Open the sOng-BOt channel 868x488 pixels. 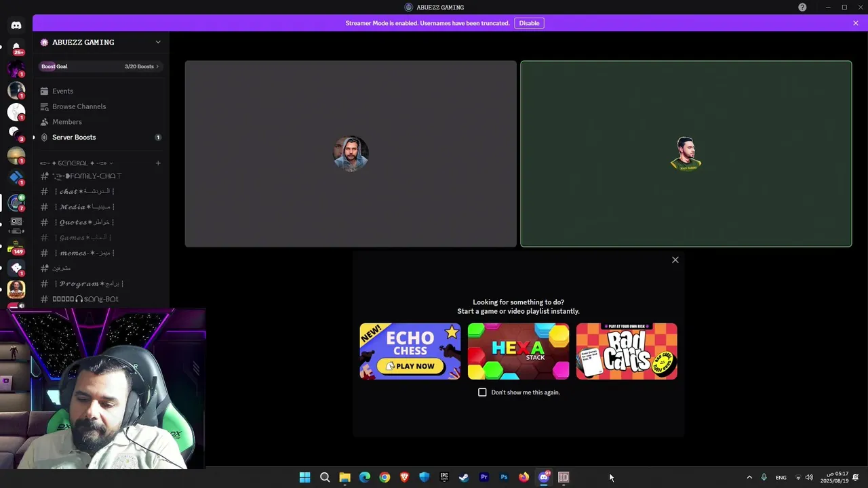(x=101, y=299)
